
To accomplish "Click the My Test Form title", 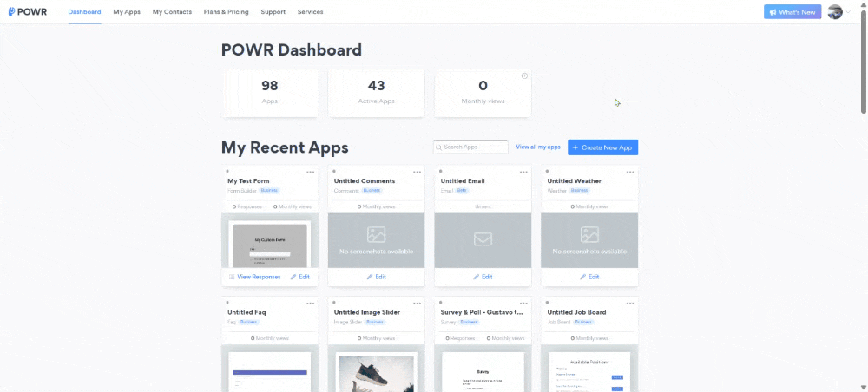I will tap(248, 180).
